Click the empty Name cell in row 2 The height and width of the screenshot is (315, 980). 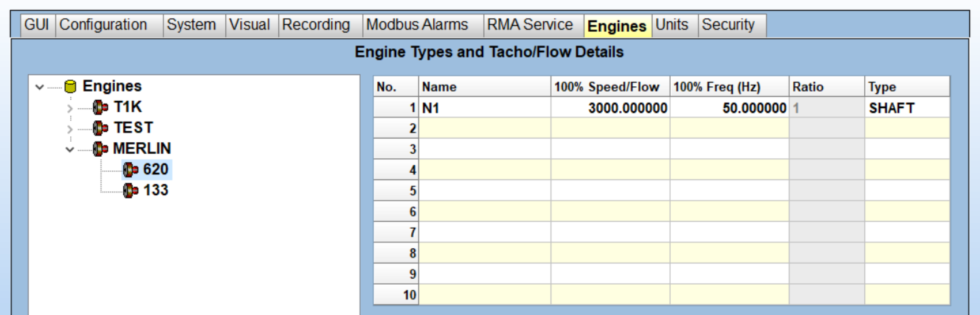tap(485, 128)
